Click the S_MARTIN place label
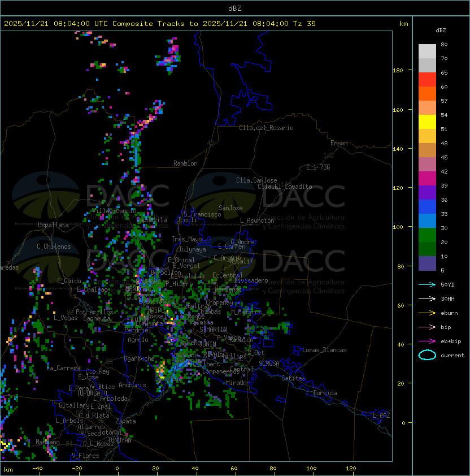 click(213, 330)
